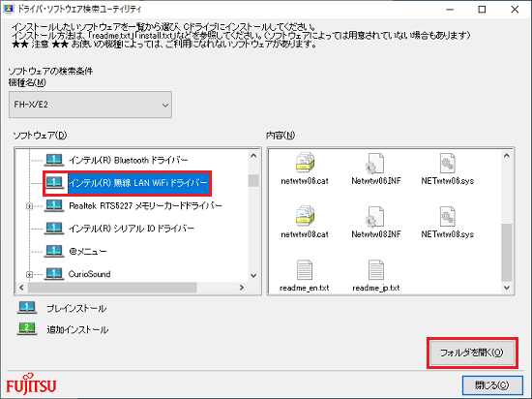Click the contents pane vertical scrollbar thumb
532x399 pixels.
[x=507, y=253]
